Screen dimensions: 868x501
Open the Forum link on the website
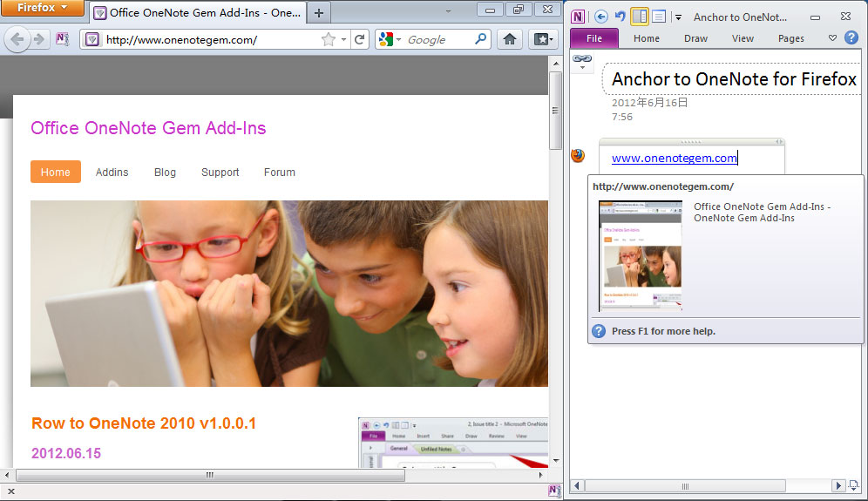[x=280, y=173]
